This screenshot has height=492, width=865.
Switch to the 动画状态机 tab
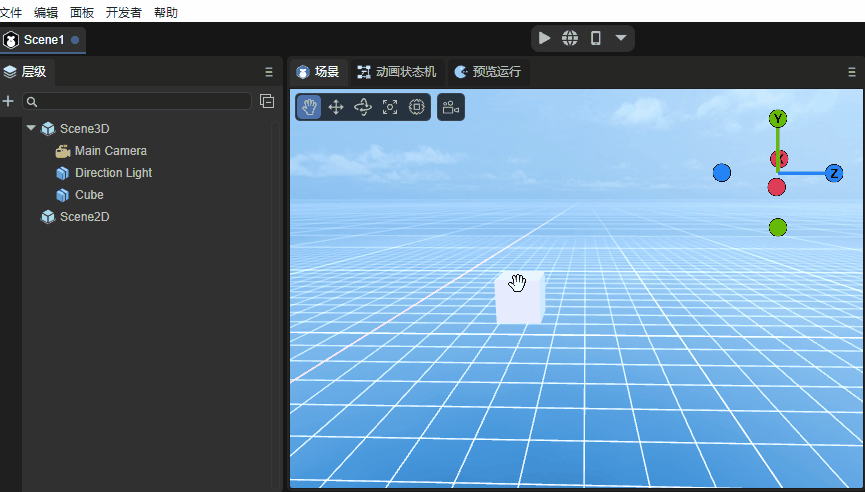(397, 72)
